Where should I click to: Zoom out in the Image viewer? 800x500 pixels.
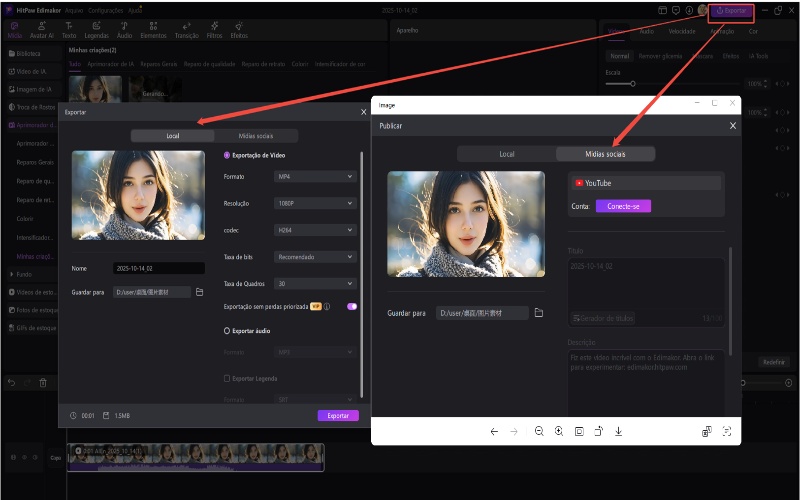[539, 431]
